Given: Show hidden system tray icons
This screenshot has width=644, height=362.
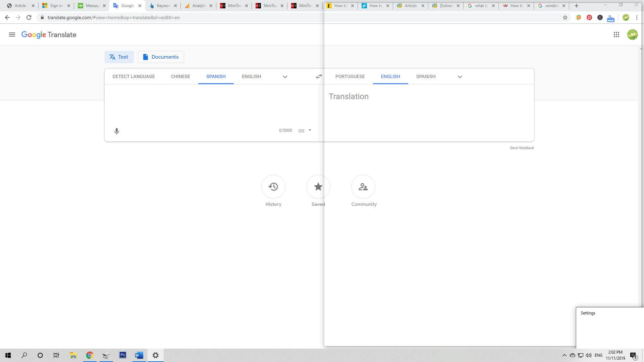Looking at the screenshot, I should [x=564, y=355].
